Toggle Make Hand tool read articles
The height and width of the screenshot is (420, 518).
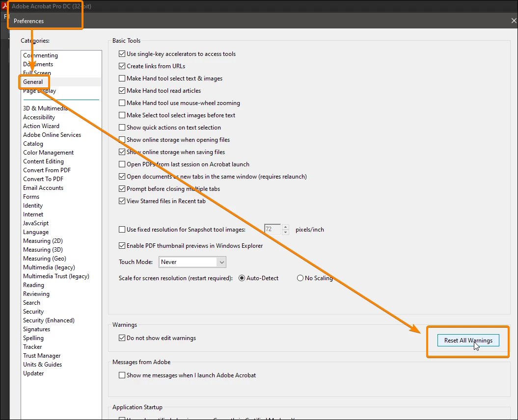pyautogui.click(x=122, y=90)
